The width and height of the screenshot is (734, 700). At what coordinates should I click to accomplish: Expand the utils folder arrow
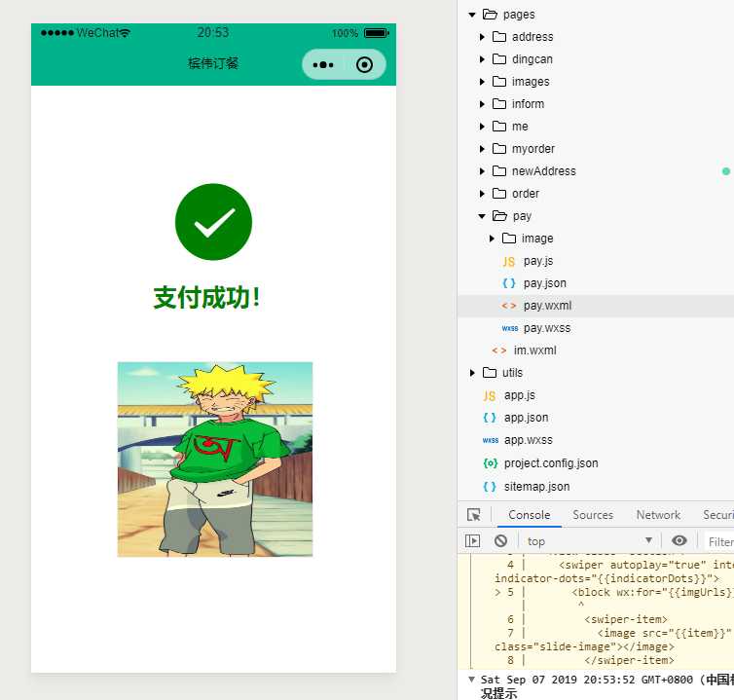tap(472, 373)
